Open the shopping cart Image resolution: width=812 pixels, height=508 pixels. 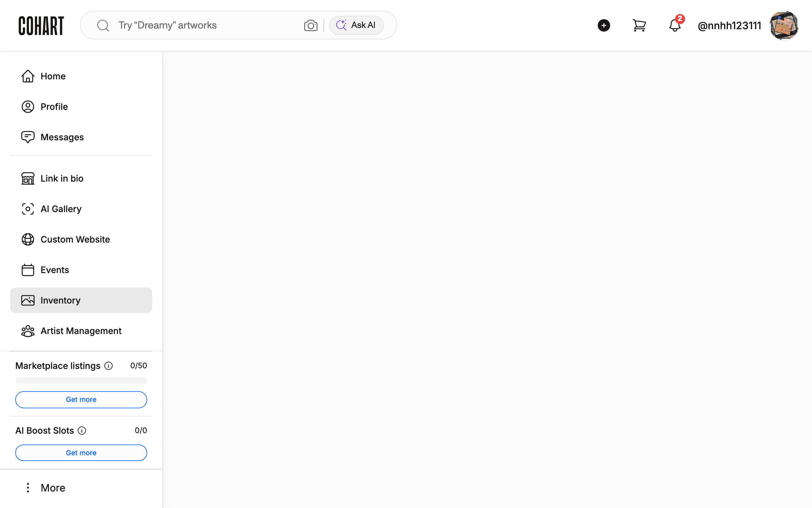(x=639, y=25)
